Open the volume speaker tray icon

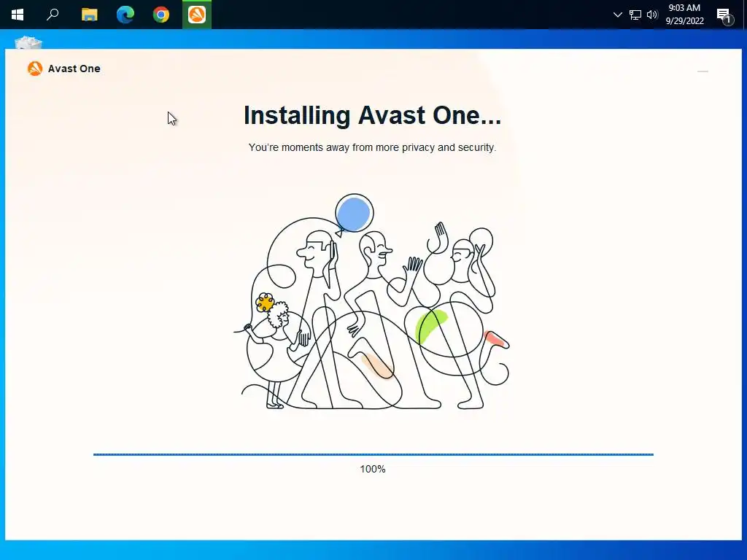coord(652,15)
